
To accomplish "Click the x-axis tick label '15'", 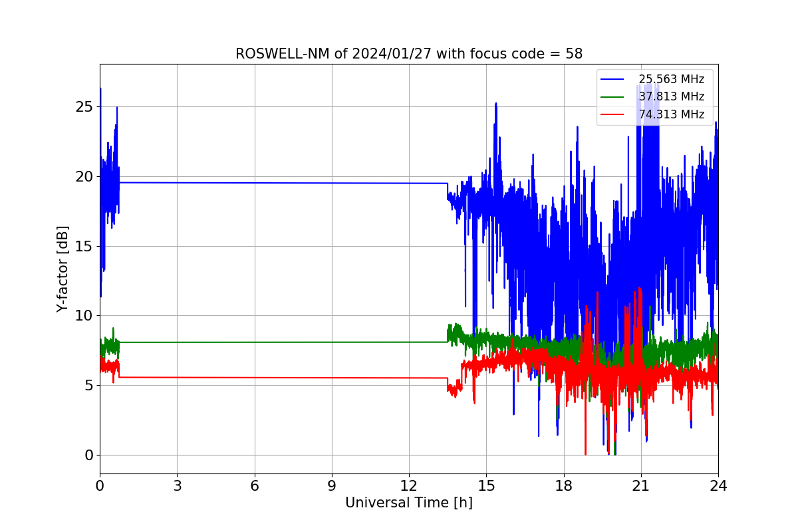I will click(x=486, y=486).
